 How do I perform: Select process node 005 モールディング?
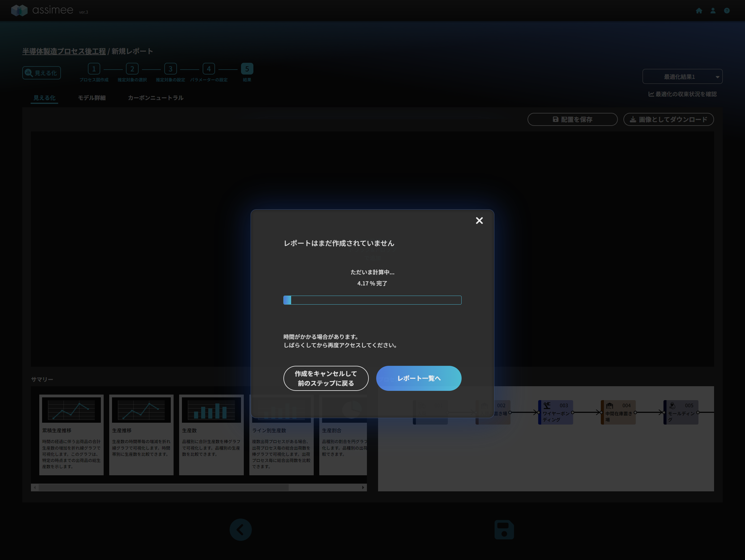(x=681, y=412)
